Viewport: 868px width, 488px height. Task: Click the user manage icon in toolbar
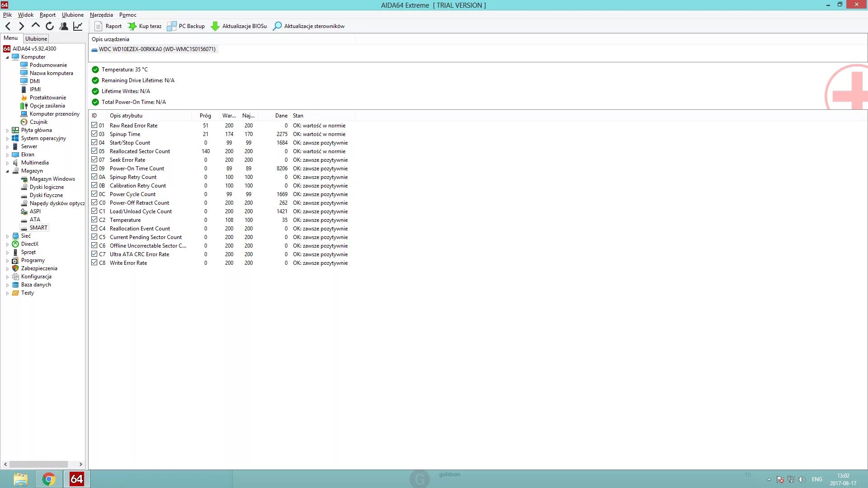click(x=64, y=26)
